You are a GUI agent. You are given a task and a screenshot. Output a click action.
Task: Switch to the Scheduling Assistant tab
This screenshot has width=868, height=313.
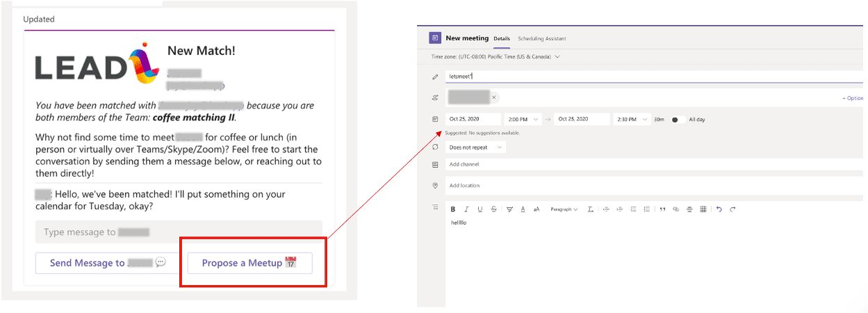click(541, 38)
